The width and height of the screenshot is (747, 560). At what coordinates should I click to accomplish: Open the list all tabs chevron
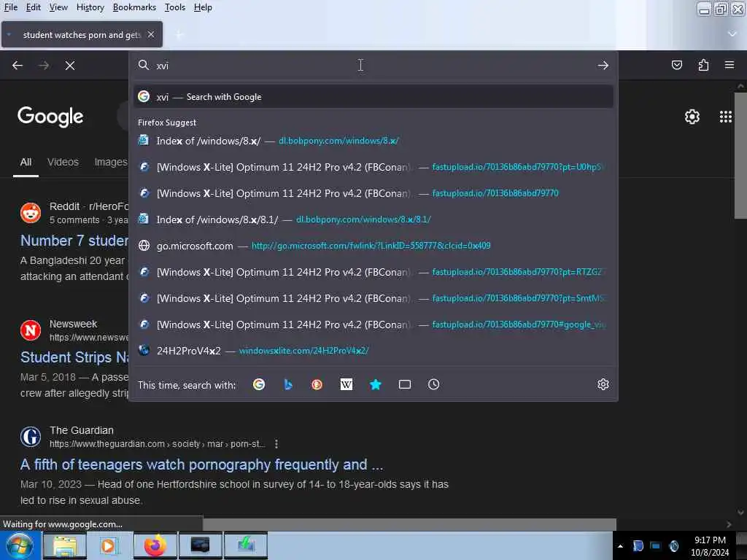coord(732,34)
